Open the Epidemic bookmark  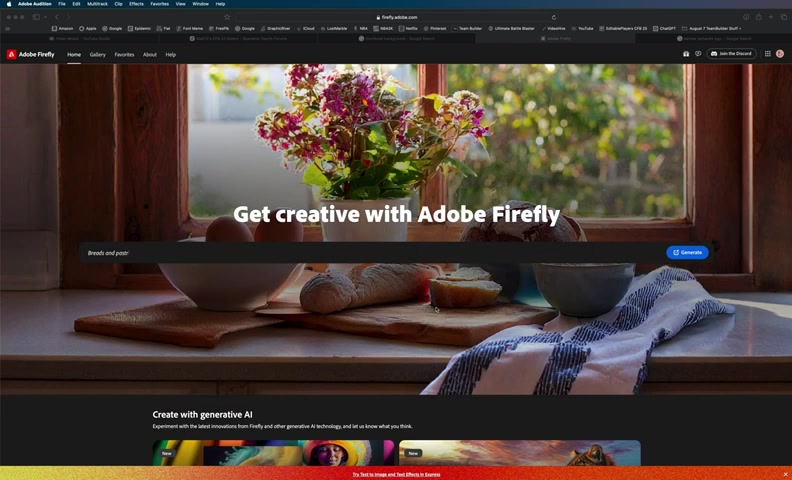(139, 28)
